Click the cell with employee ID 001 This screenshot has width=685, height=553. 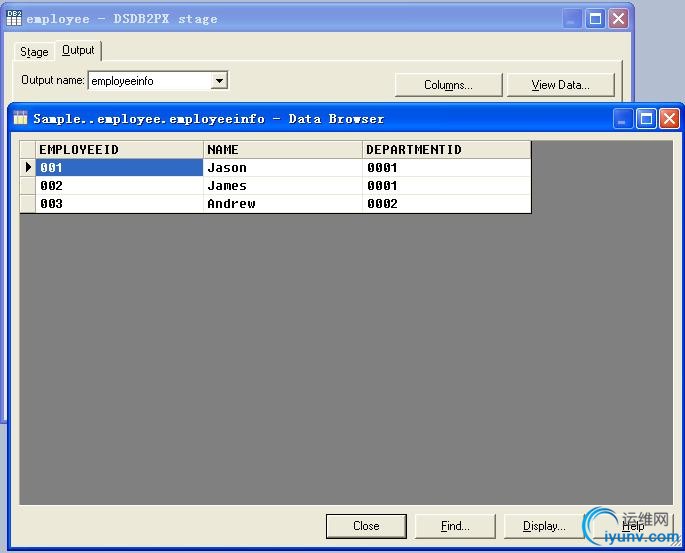click(119, 167)
